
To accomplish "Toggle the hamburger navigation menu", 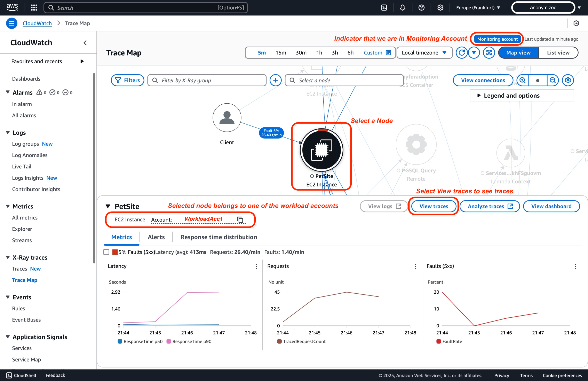I will coord(12,23).
